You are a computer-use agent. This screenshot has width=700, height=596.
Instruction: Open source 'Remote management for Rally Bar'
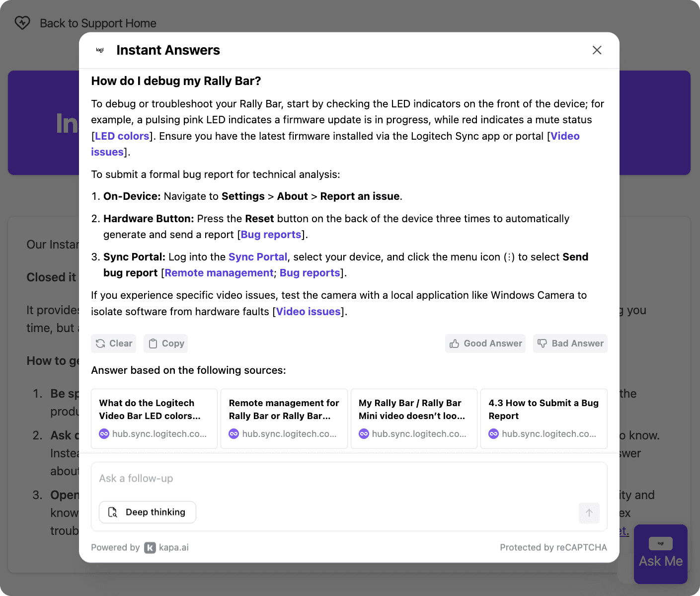pyautogui.click(x=284, y=419)
